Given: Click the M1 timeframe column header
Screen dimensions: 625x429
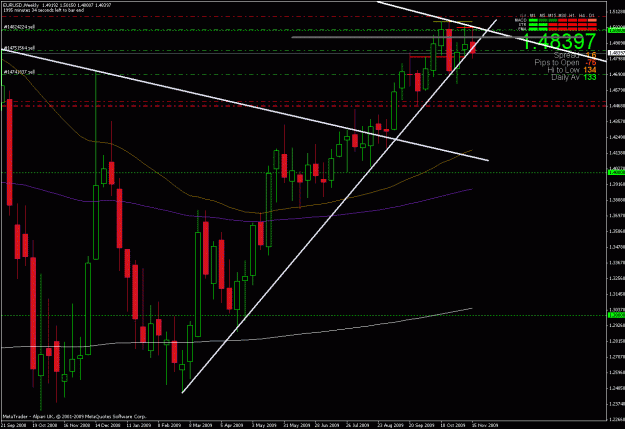Looking at the screenshot, I should click(533, 16).
